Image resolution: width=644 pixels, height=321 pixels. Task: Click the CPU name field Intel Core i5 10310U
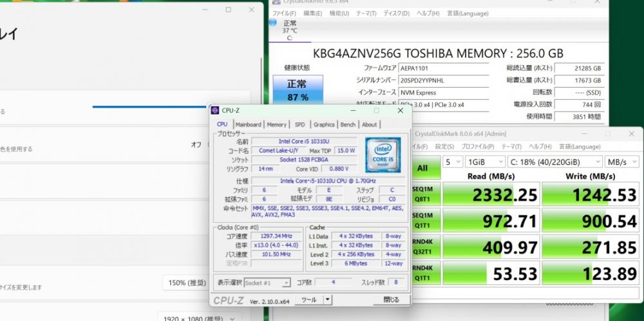[304, 141]
